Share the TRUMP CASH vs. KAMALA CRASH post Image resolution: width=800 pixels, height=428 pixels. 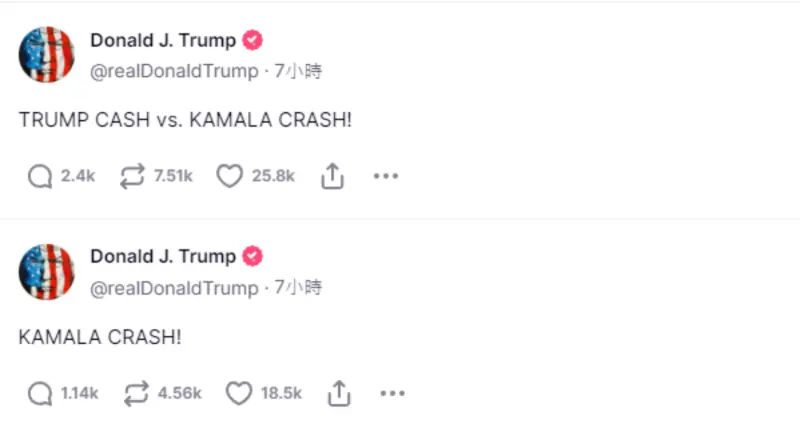pyautogui.click(x=332, y=176)
